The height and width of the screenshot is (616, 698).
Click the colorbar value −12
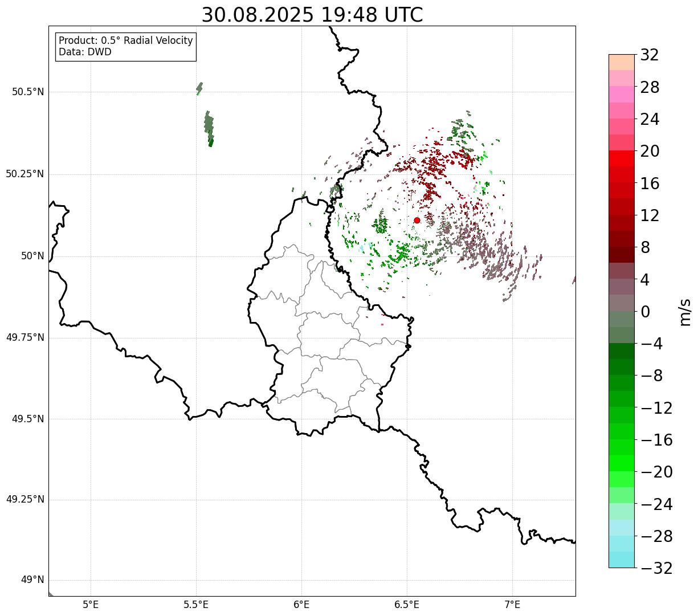pyautogui.click(x=656, y=408)
